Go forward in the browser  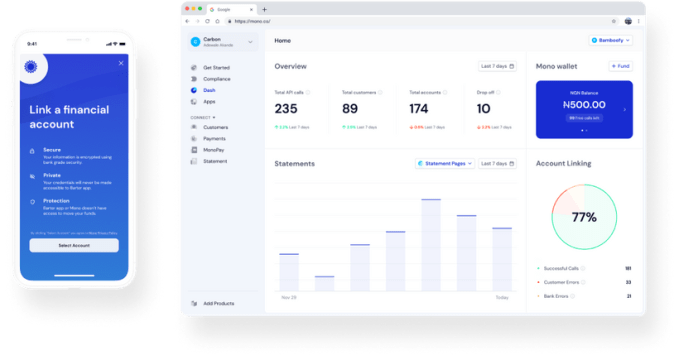197,21
